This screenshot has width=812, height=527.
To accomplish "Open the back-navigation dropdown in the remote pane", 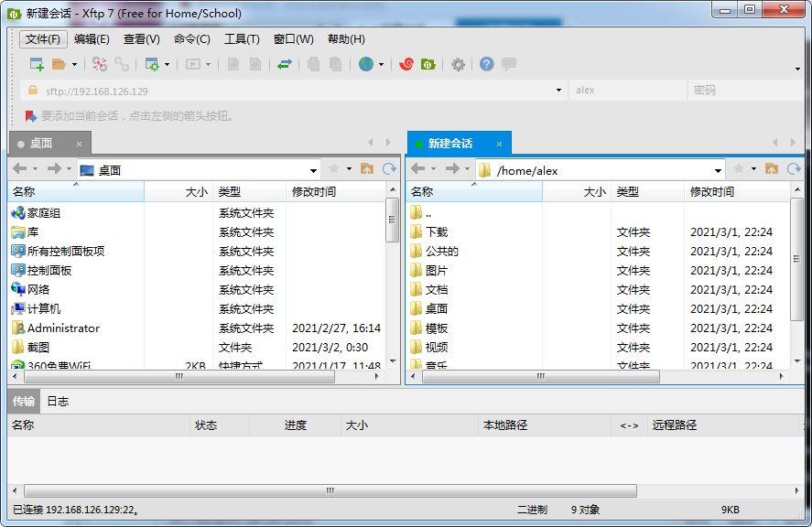I will pyautogui.click(x=433, y=168).
